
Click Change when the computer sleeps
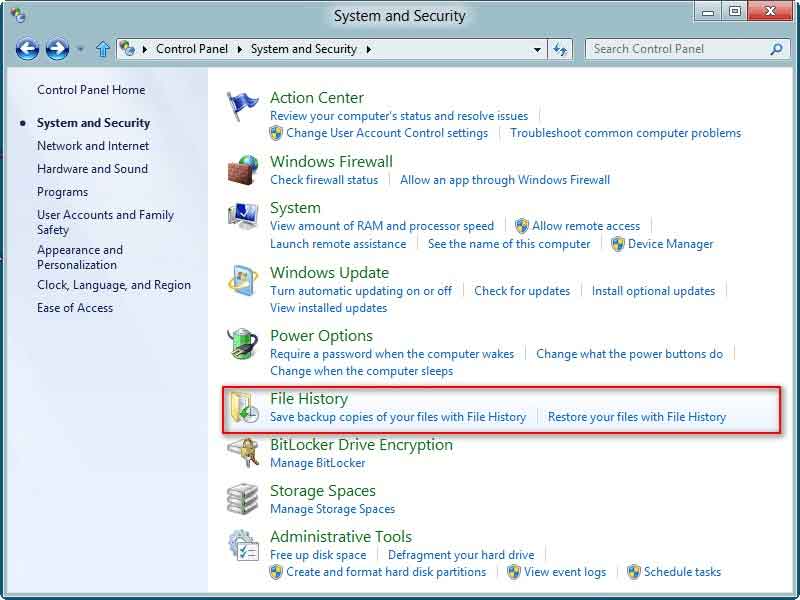361,371
